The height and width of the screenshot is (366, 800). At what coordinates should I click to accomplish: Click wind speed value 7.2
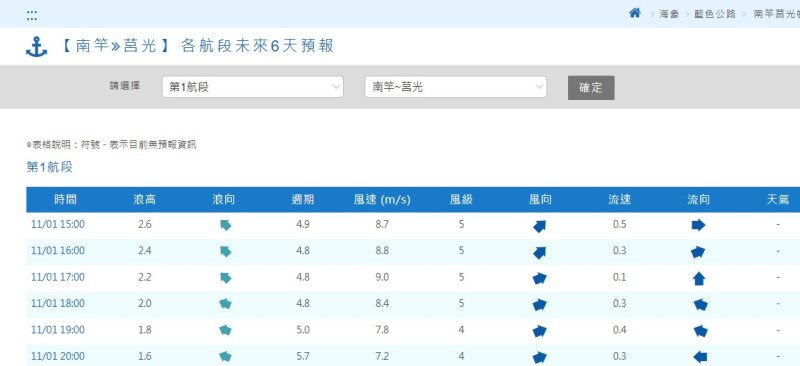coord(382,356)
